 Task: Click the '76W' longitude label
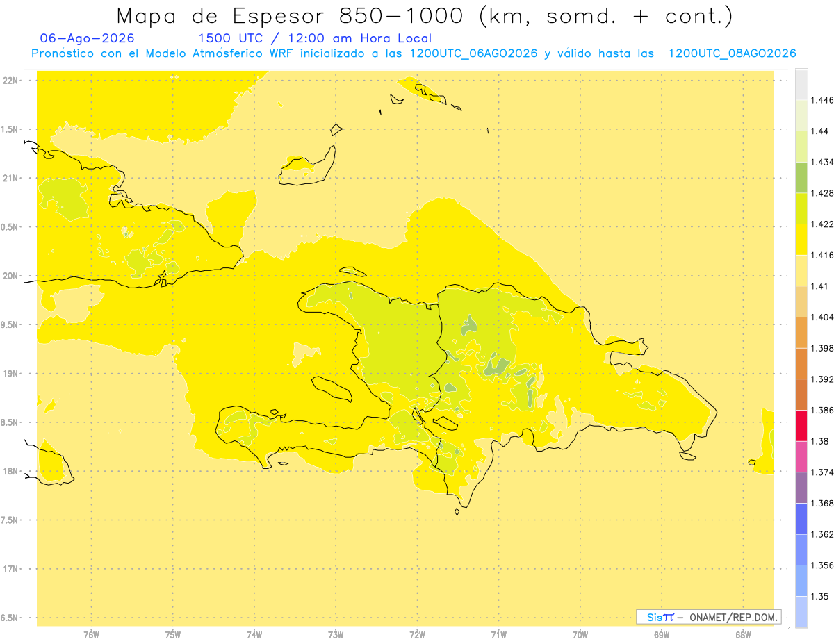tap(91, 635)
